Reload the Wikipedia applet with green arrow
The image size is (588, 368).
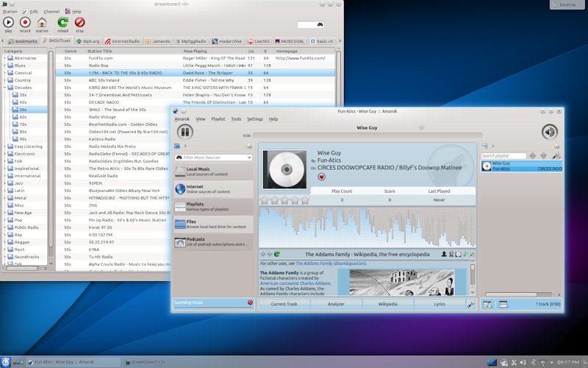tap(277, 254)
